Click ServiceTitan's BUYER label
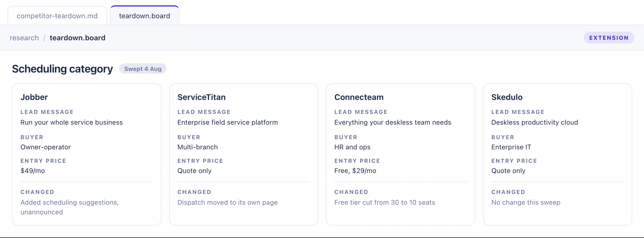The width and height of the screenshot is (644, 238). [189, 137]
